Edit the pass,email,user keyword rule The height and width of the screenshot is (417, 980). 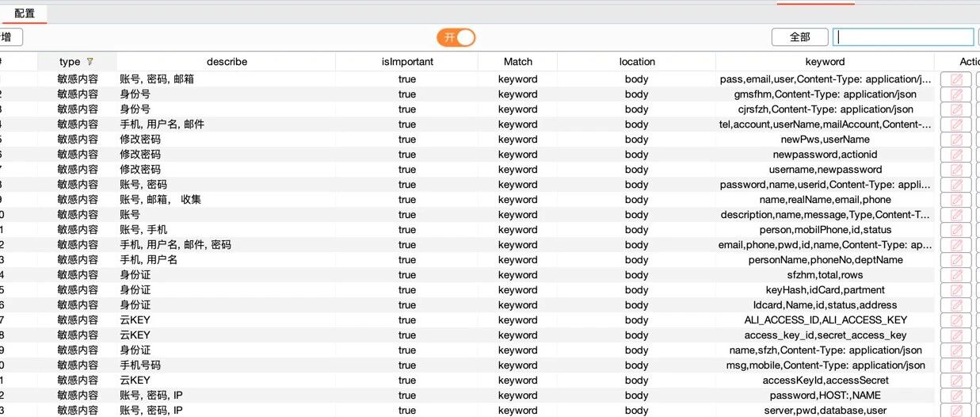956,79
